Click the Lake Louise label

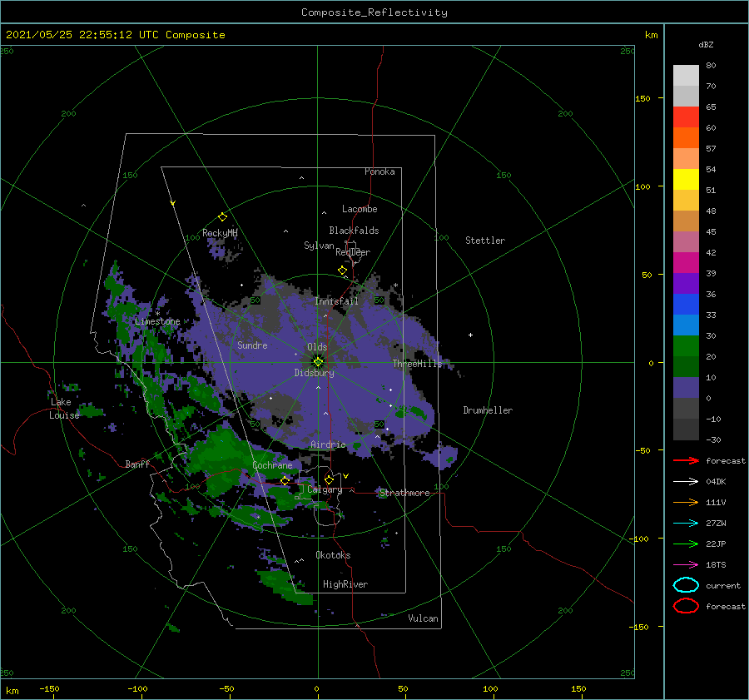[64, 409]
